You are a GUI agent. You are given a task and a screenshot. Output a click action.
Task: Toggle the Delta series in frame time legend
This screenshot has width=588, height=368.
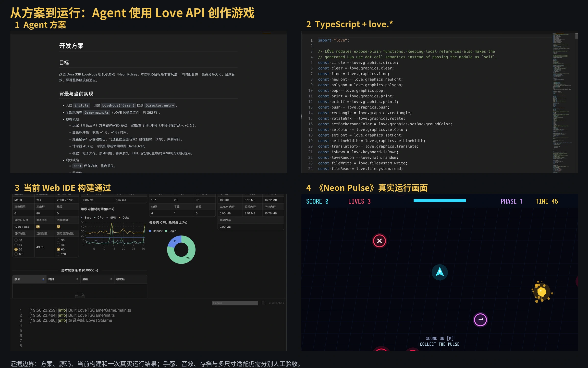[124, 218]
